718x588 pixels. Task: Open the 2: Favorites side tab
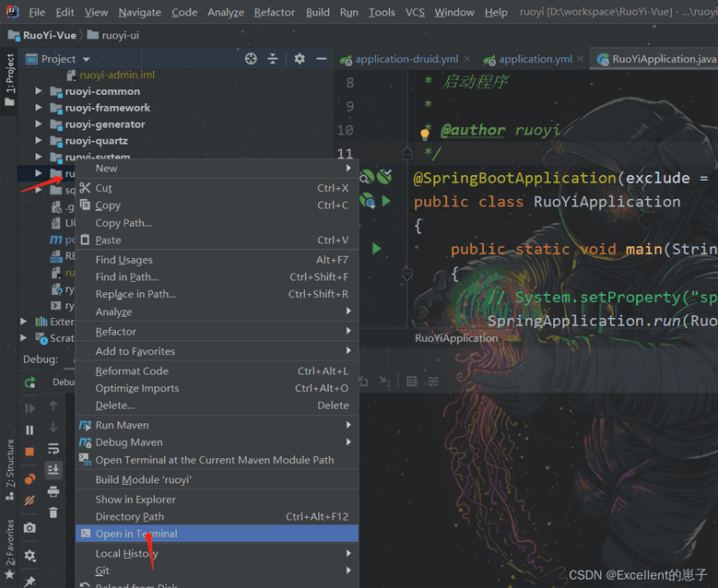(x=9, y=548)
